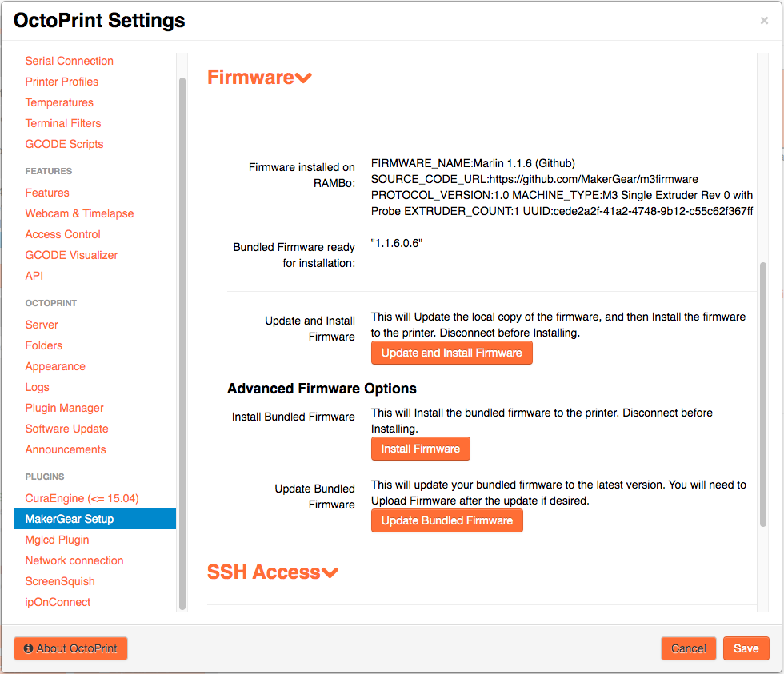Open GCODE Visualizer settings
The width and height of the screenshot is (784, 674).
(71, 255)
